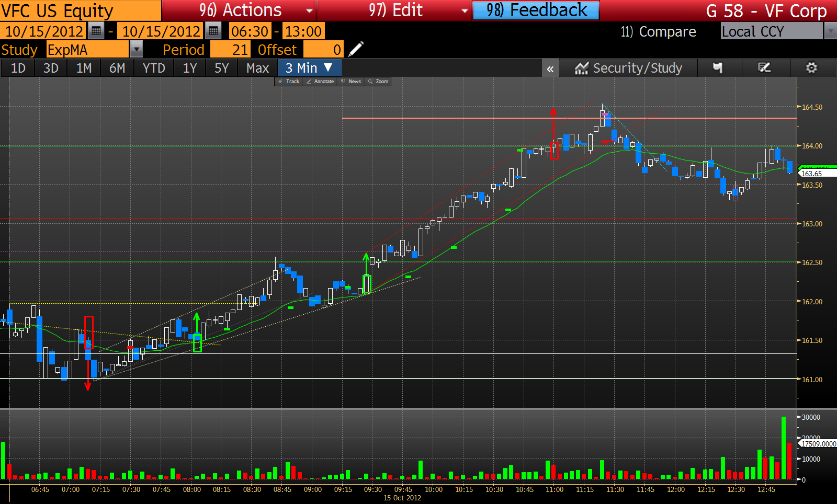Viewport: 837px width, 504px height.
Task: Open the 96) Actions menu
Action: click(239, 10)
